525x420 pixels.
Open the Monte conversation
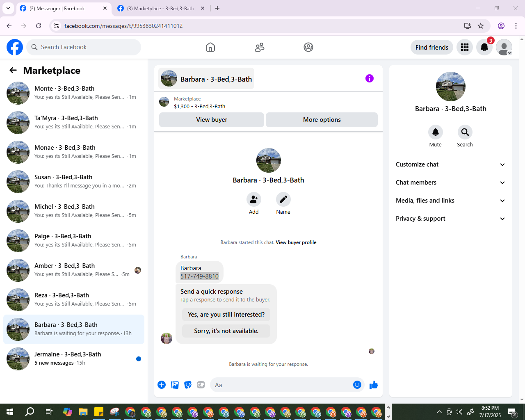click(x=74, y=93)
